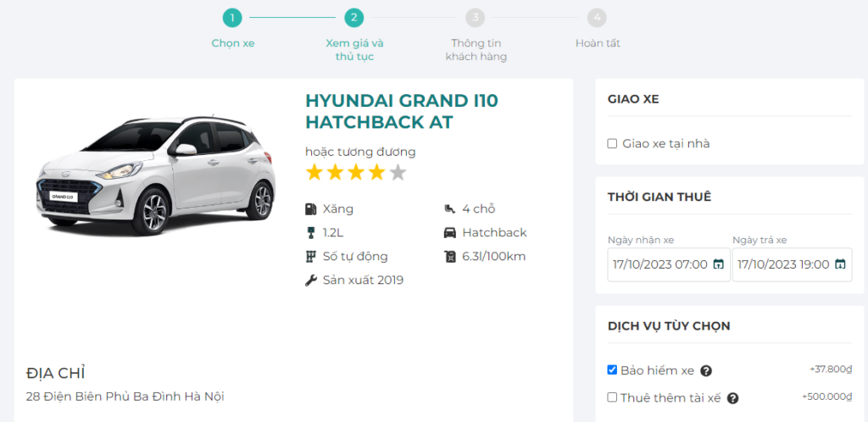This screenshot has width=868, height=422.
Task: Uncheck the Bảo hiểm xe option
Action: (x=613, y=370)
